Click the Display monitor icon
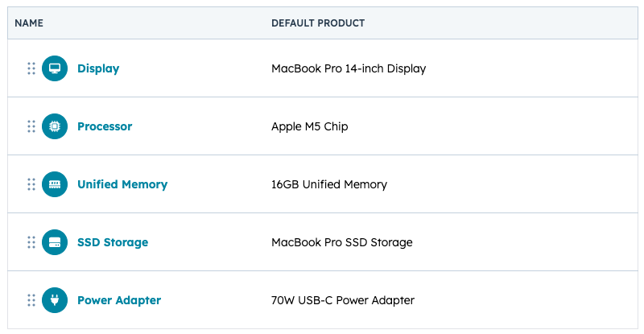 (55, 68)
